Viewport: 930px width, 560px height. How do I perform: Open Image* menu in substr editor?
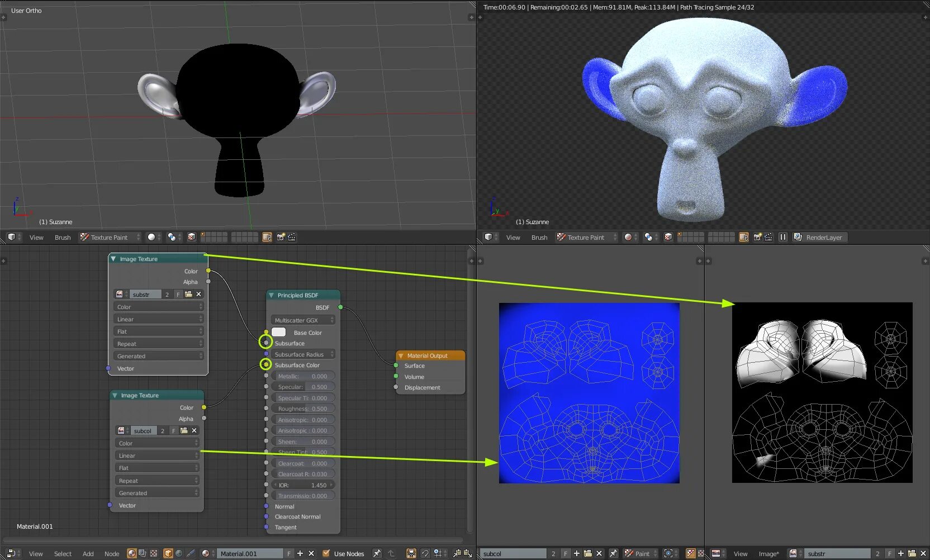pyautogui.click(x=769, y=554)
